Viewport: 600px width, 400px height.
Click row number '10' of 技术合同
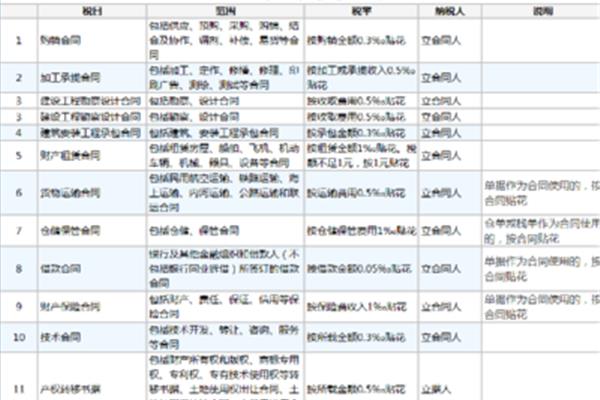click(19, 337)
